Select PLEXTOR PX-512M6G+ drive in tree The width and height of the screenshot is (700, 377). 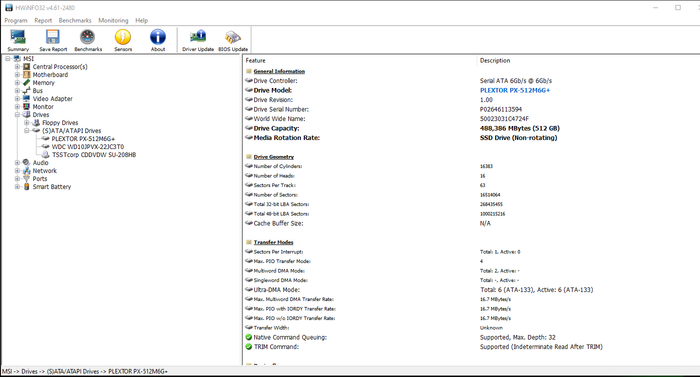point(83,138)
